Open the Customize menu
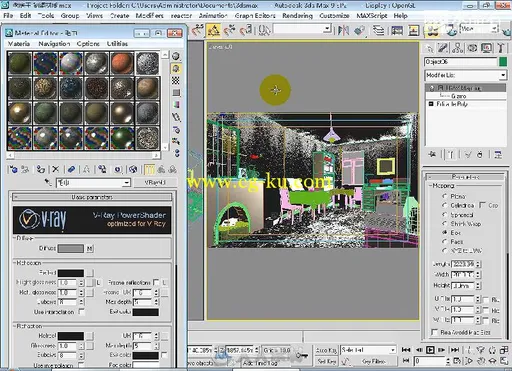Screen dimensions: 512x371 point(334,16)
